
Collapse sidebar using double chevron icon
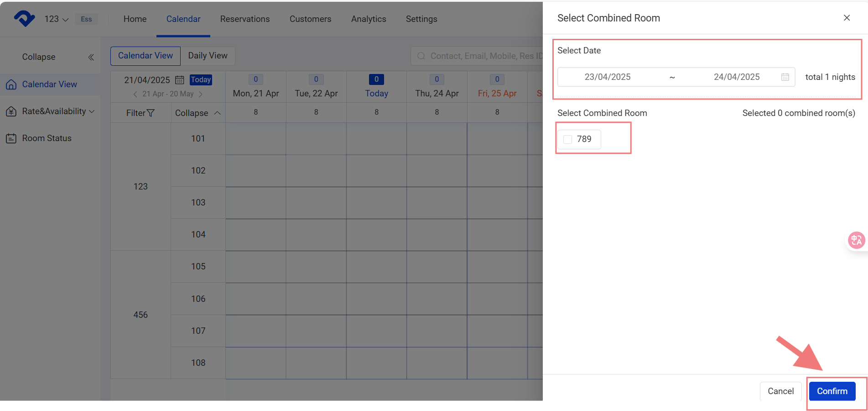91,57
